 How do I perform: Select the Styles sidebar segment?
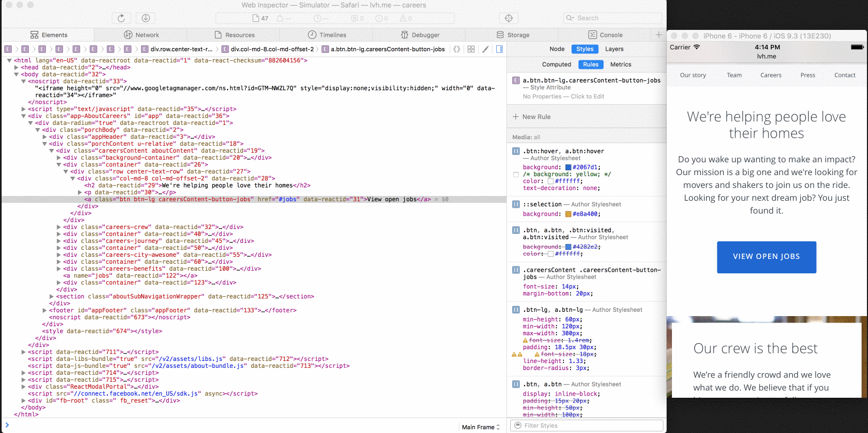click(x=585, y=49)
